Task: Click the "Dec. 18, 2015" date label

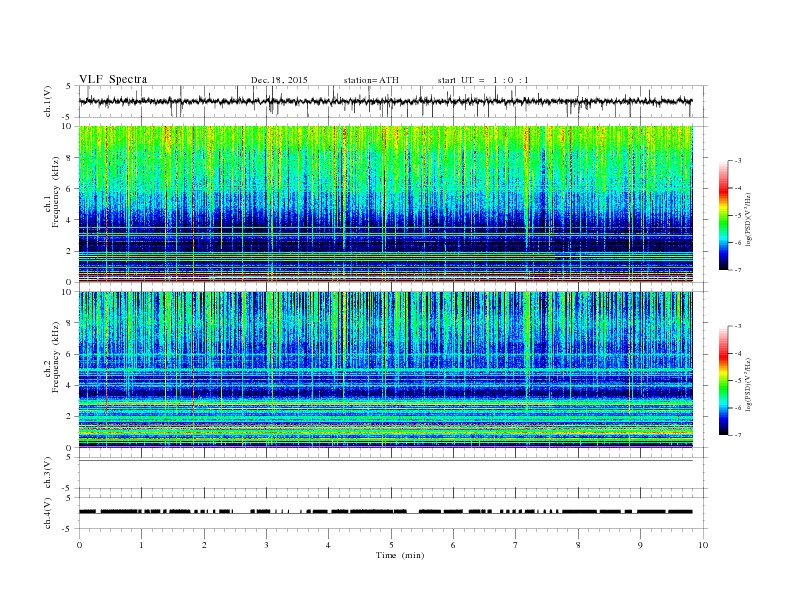Action: coord(279,80)
